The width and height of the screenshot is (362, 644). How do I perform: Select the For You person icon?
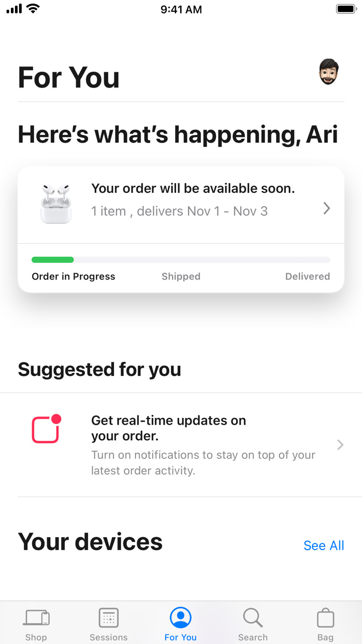(181, 618)
